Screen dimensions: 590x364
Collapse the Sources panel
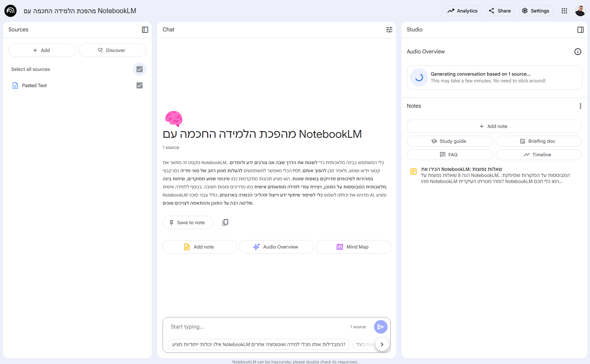click(x=145, y=30)
